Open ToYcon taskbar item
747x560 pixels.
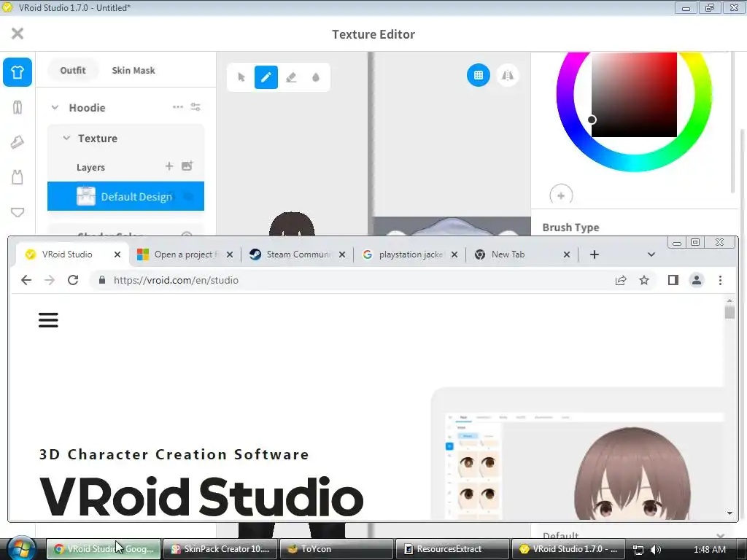coord(336,549)
